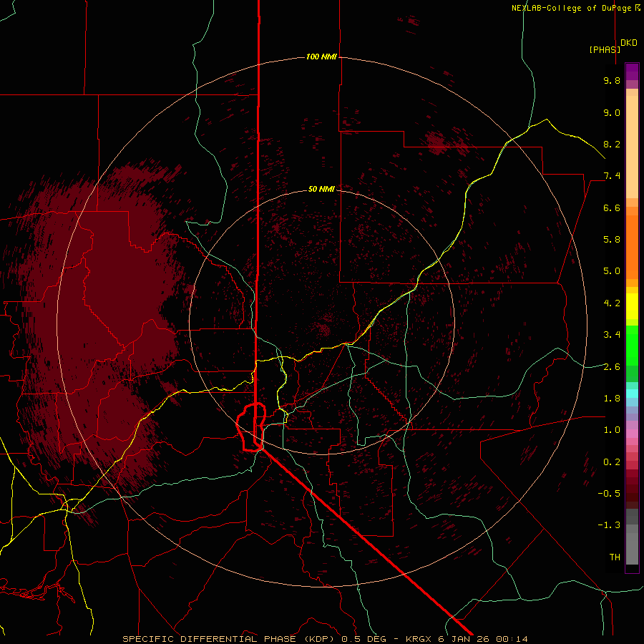Image resolution: width=644 pixels, height=644 pixels.
Task: Select the [PHAS] legend unit label
Action: point(605,49)
